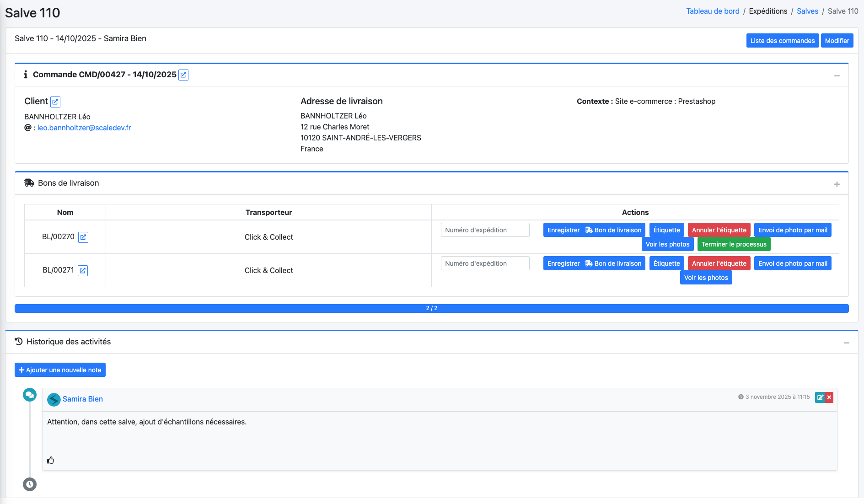Click Liste des commandes button
The width and height of the screenshot is (864, 504).
[782, 41]
